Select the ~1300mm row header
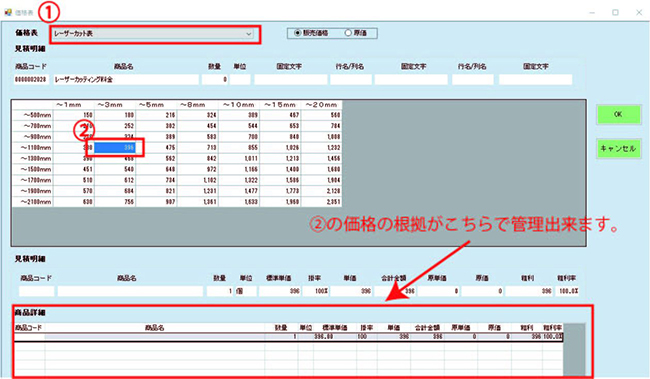The width and height of the screenshot is (650, 379). (x=33, y=158)
